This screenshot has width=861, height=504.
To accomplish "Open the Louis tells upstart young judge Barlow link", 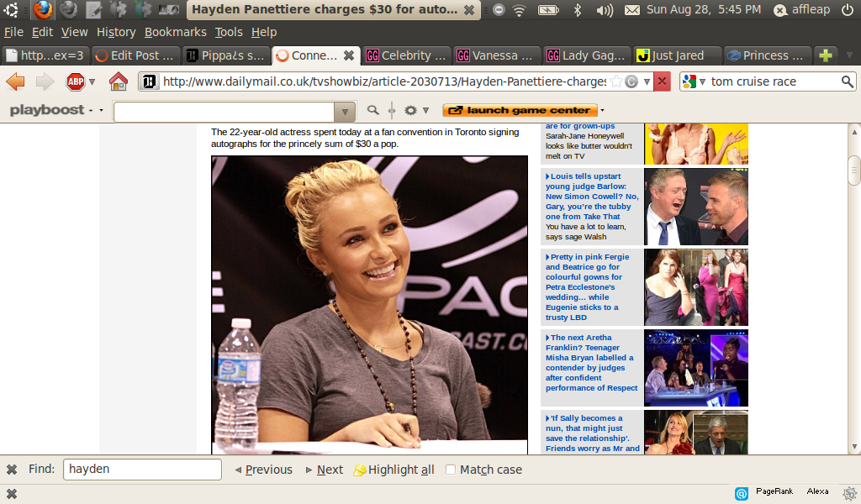I will point(591,197).
